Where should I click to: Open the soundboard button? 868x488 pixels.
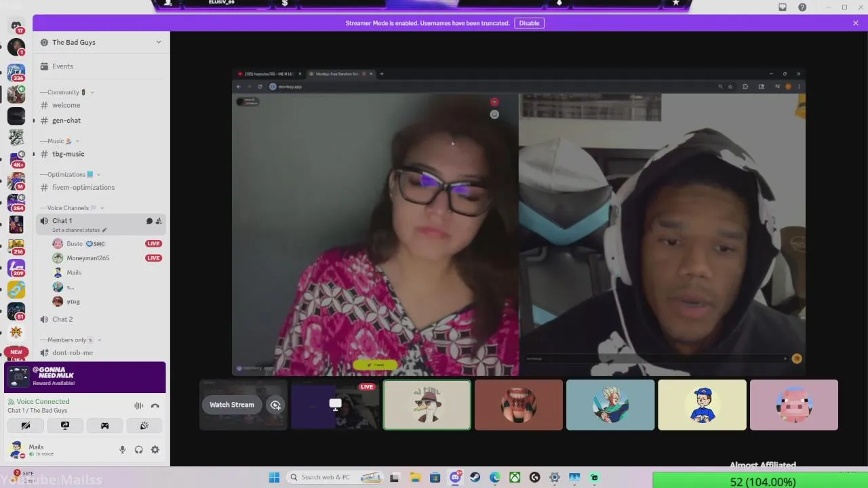(x=144, y=426)
